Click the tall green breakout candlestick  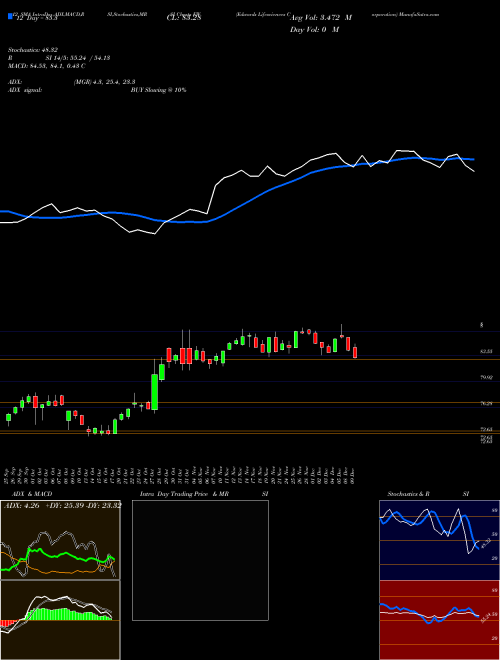click(154, 391)
